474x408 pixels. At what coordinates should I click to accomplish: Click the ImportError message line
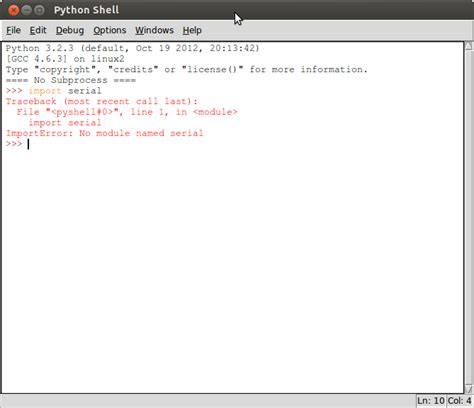click(x=104, y=133)
